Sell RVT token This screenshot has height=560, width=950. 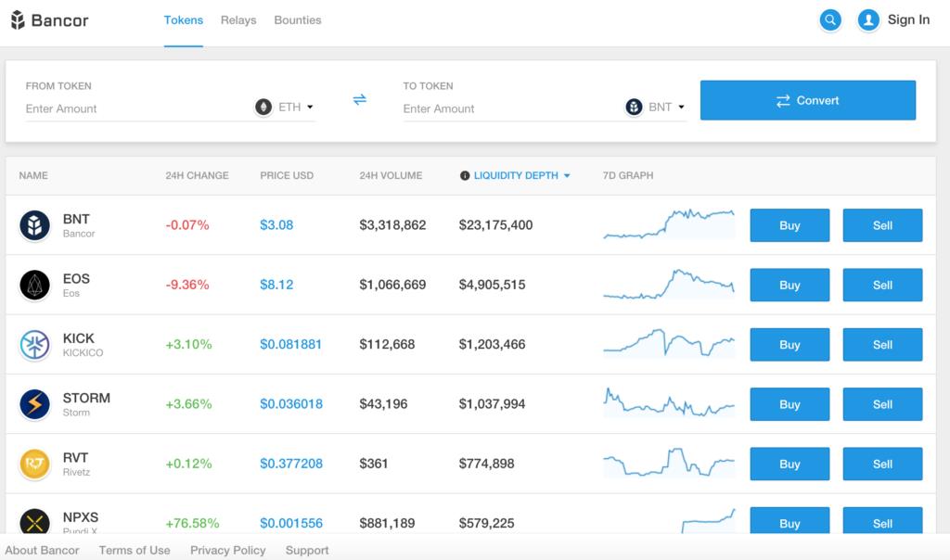click(x=882, y=464)
